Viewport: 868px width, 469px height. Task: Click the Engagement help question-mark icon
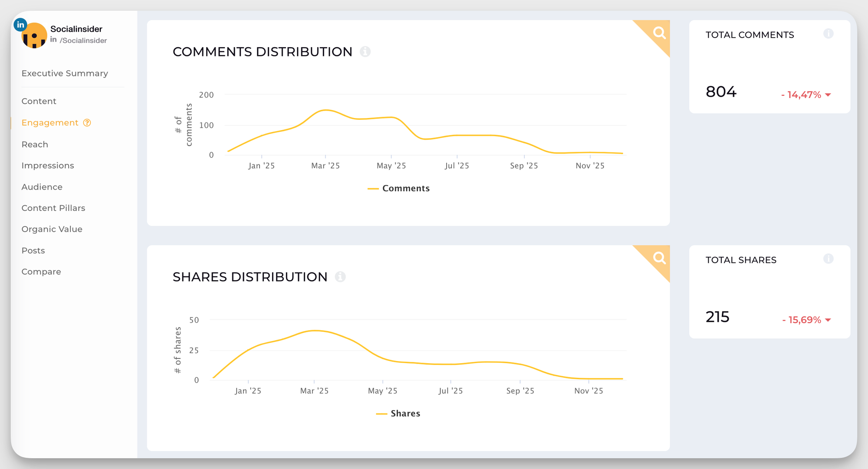tap(87, 123)
